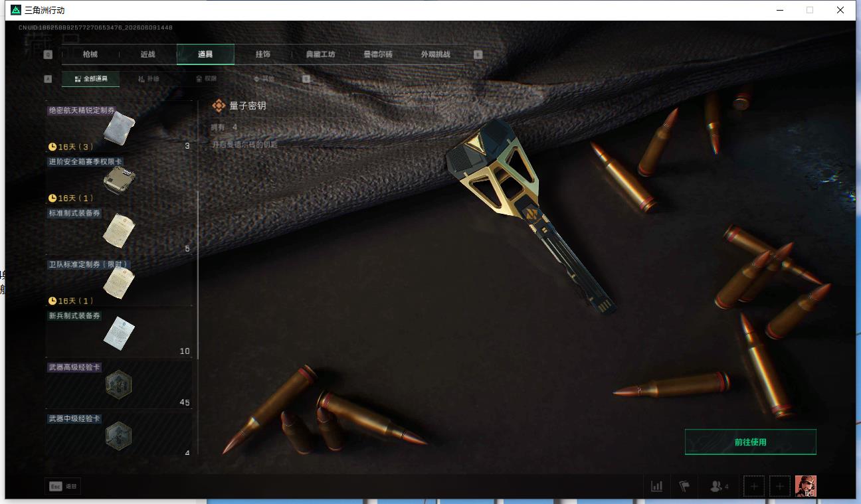Click the Esc 返回 button

click(x=62, y=486)
